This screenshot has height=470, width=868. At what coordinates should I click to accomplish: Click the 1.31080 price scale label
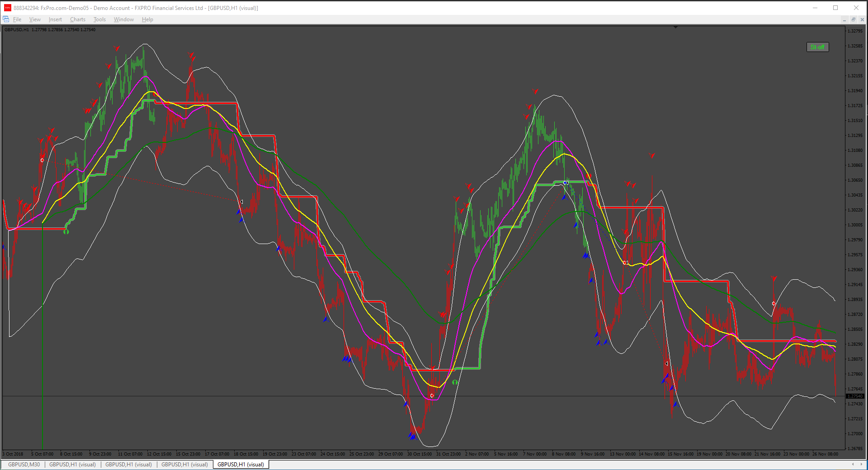point(855,150)
